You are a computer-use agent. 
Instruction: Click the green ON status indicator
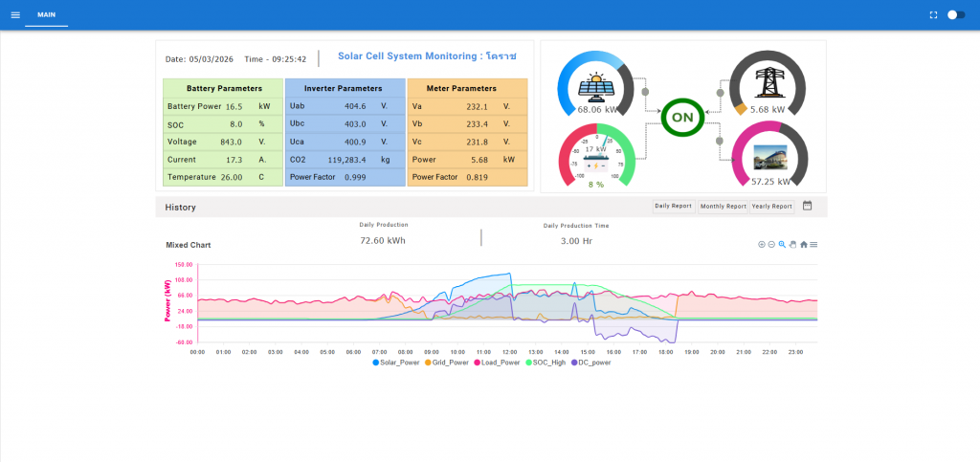682,117
